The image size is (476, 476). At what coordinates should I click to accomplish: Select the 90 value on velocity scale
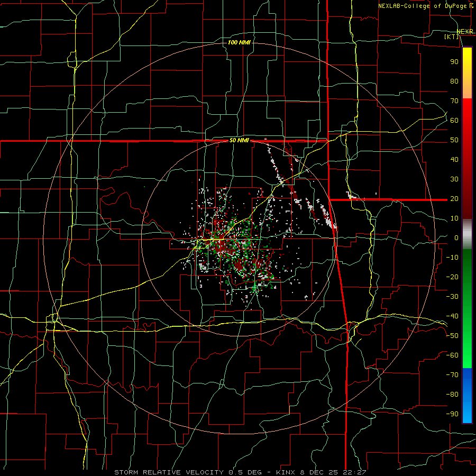point(454,62)
